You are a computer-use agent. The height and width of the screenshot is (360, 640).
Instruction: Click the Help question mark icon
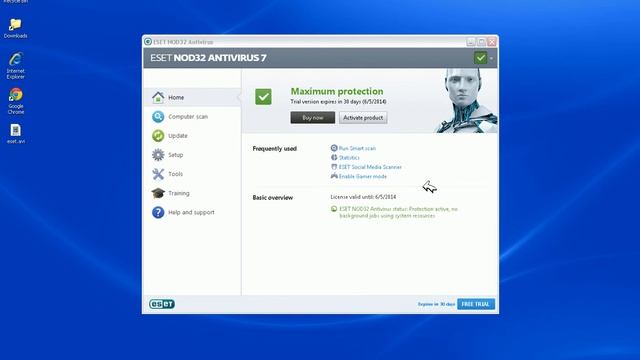coord(158,212)
